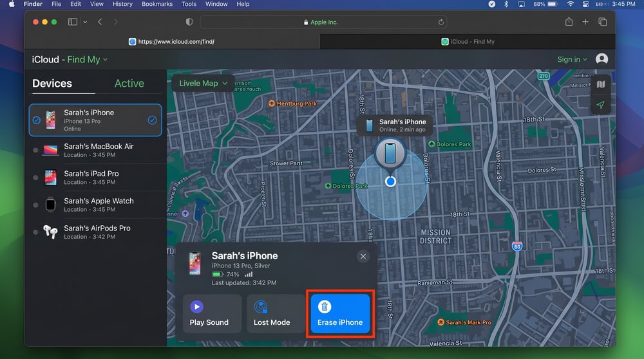Select radio dot beside Sarah's iPad Pro
This screenshot has width=644, height=359.
point(35,178)
